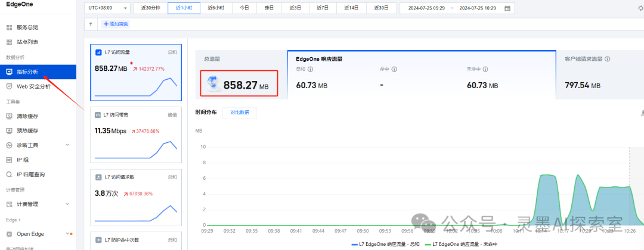Click 对比数据 button
Screen dimensions: 644x250
point(239,112)
